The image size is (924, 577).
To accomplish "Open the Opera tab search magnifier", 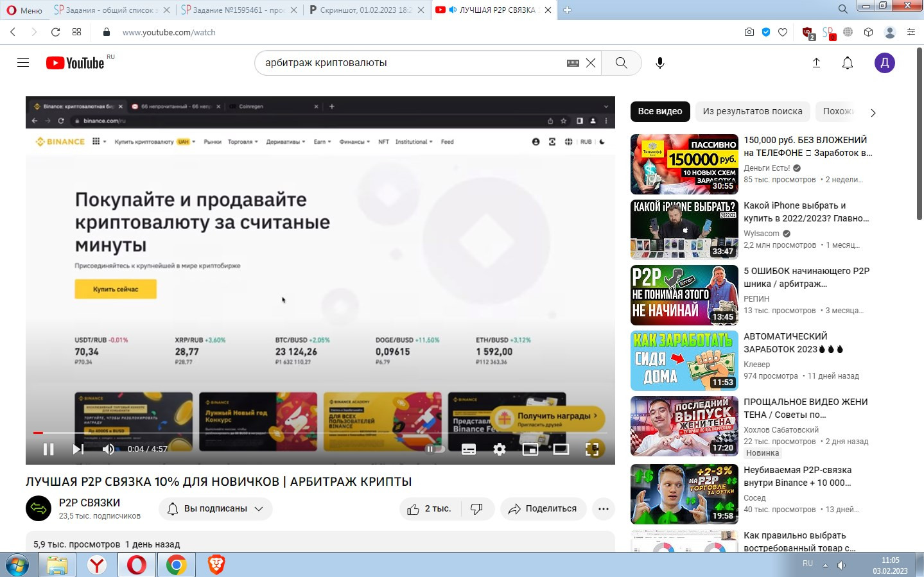I will [x=843, y=9].
